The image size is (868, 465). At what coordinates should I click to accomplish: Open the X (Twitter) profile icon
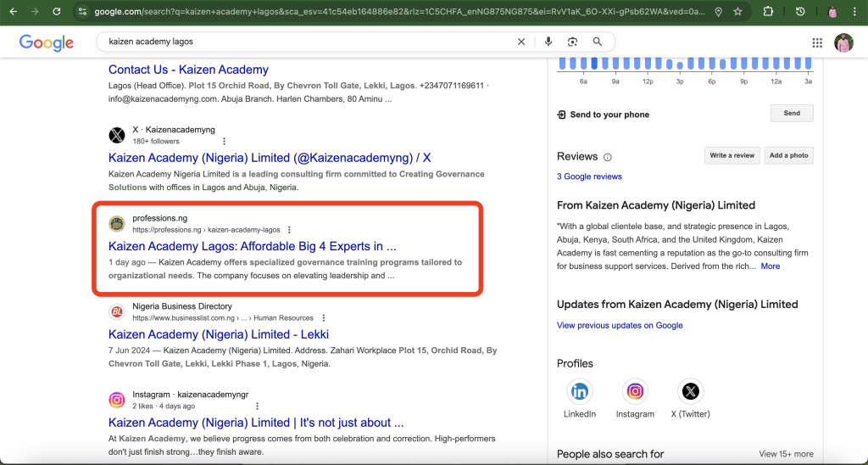(x=690, y=392)
